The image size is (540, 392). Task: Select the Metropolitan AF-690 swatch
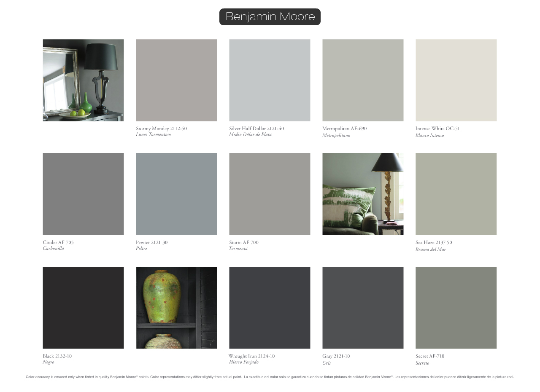point(363,80)
